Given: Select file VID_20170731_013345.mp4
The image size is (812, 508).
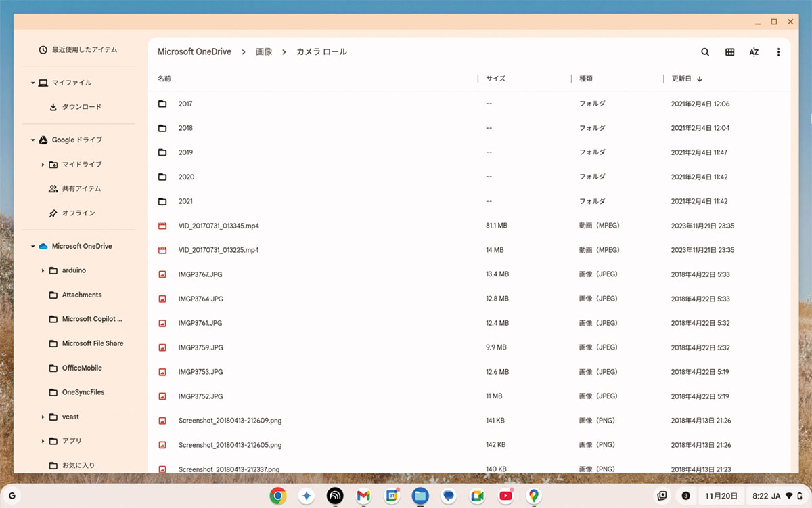Looking at the screenshot, I should (x=469, y=226).
